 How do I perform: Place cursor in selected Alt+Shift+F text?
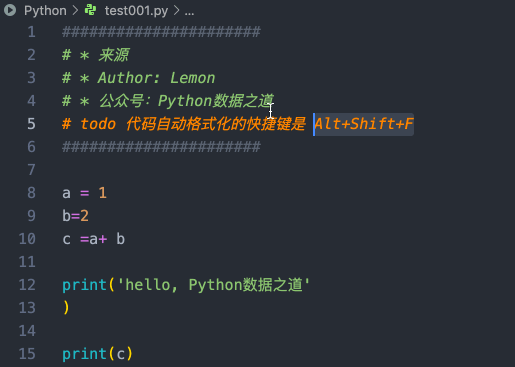(x=364, y=124)
